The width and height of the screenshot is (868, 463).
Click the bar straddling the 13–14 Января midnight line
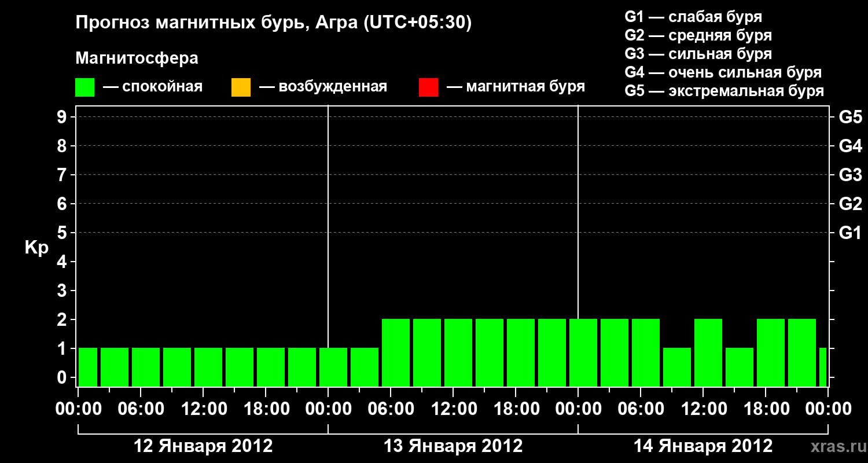pyautogui.click(x=583, y=352)
